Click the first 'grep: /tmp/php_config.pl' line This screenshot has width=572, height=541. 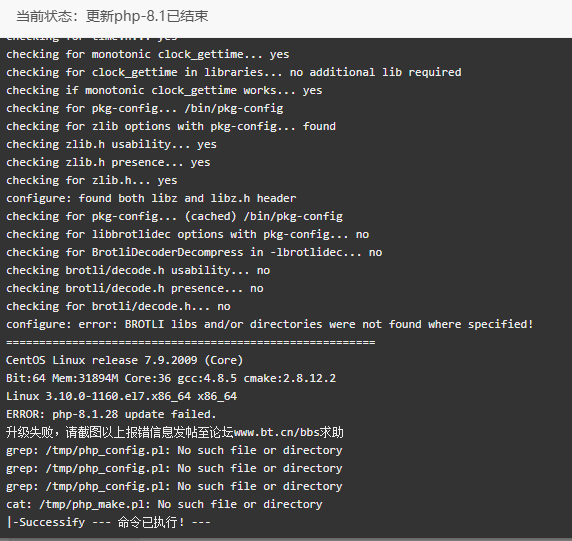[x=174, y=451]
